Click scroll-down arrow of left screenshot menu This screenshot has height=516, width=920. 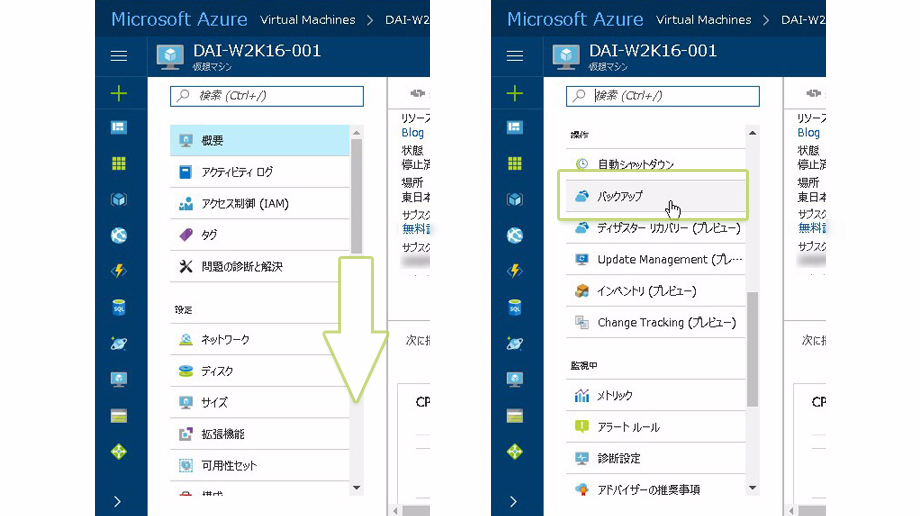pyautogui.click(x=356, y=488)
